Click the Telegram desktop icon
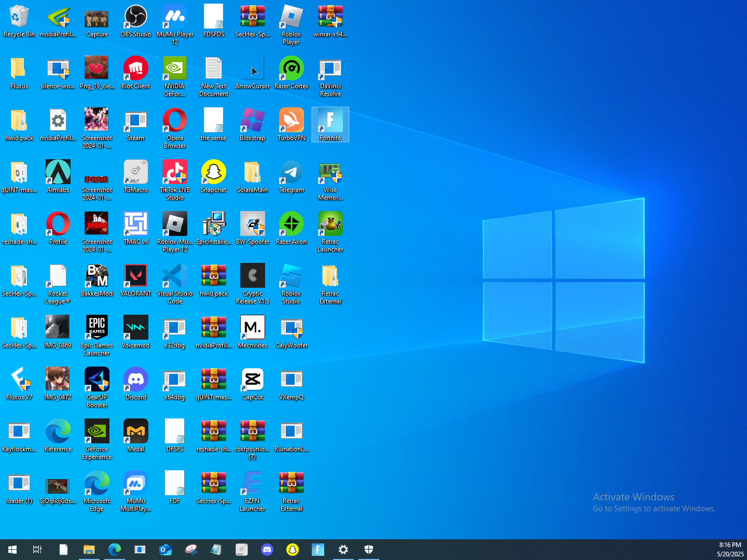Image resolution: width=747 pixels, height=560 pixels. tap(292, 173)
